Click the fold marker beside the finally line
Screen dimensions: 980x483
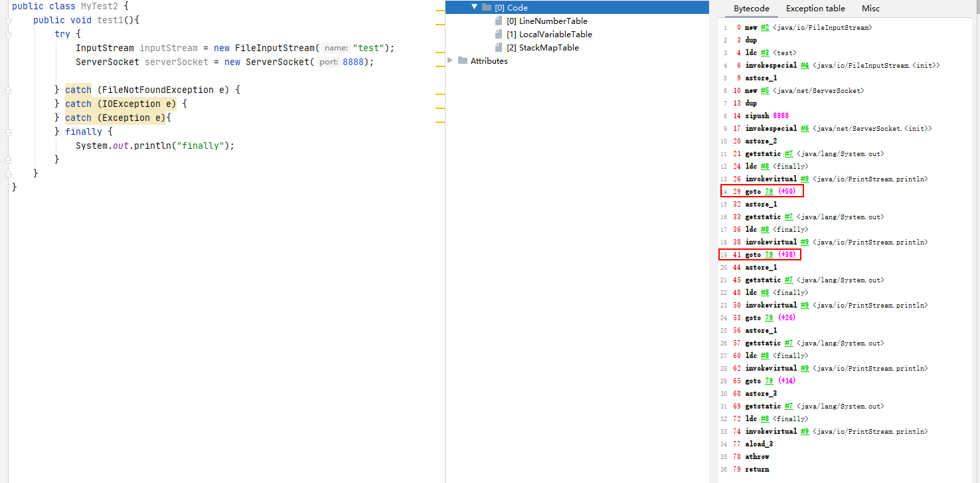click(x=8, y=132)
